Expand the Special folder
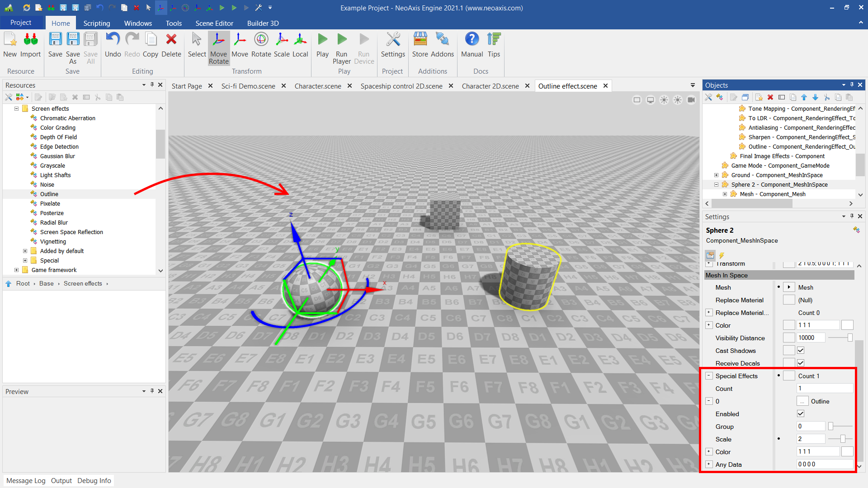Viewport: 868px width, 488px height. (25, 260)
